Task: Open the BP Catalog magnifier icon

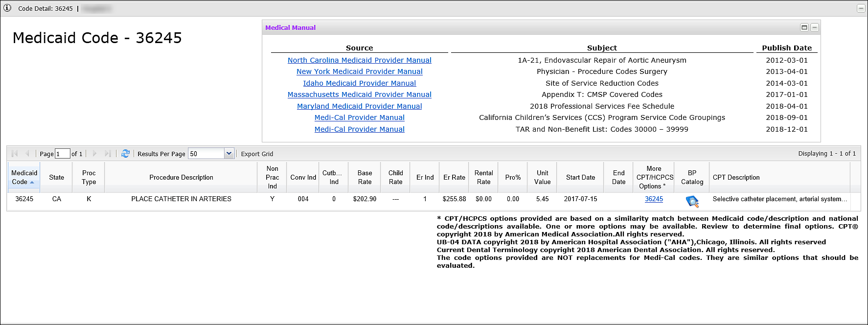Action: [x=692, y=201]
